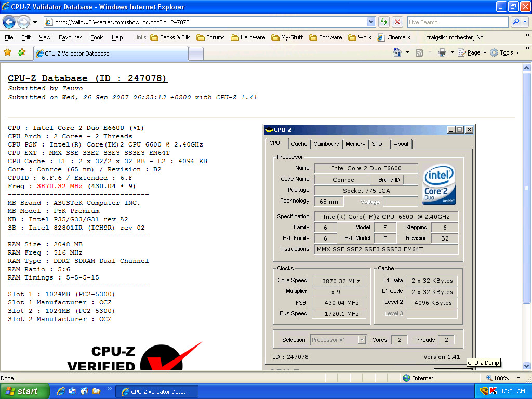Click the Core Speed 3870.32 MHz field
This screenshot has width=532, height=399.
tap(339, 281)
